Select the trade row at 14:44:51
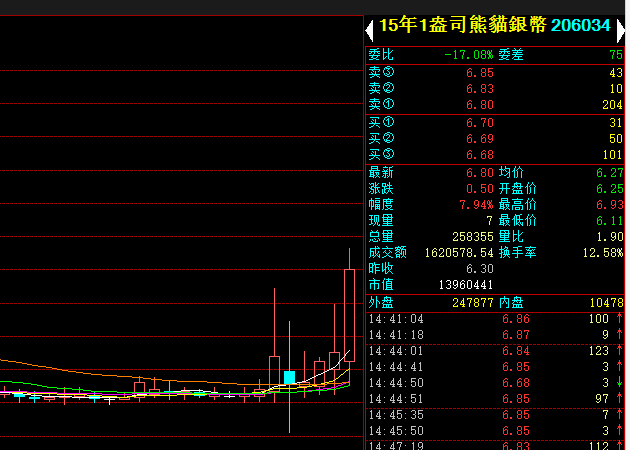The image size is (630, 450). tap(495, 399)
